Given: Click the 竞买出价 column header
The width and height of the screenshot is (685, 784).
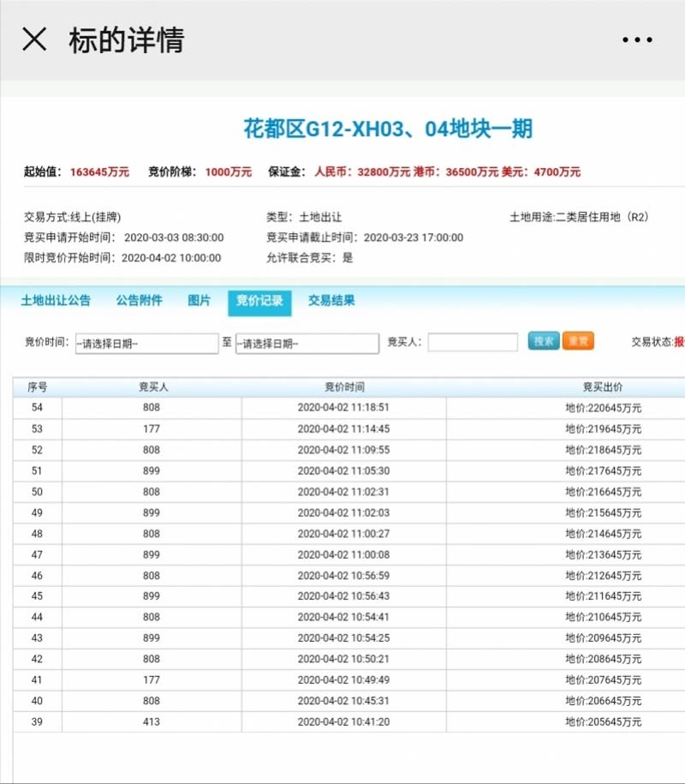Looking at the screenshot, I should click(x=603, y=387).
